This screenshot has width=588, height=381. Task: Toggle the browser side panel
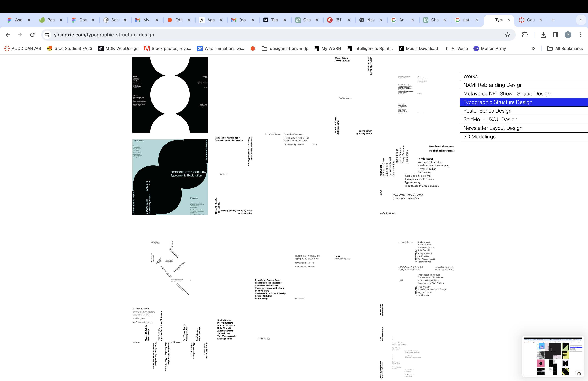click(556, 35)
